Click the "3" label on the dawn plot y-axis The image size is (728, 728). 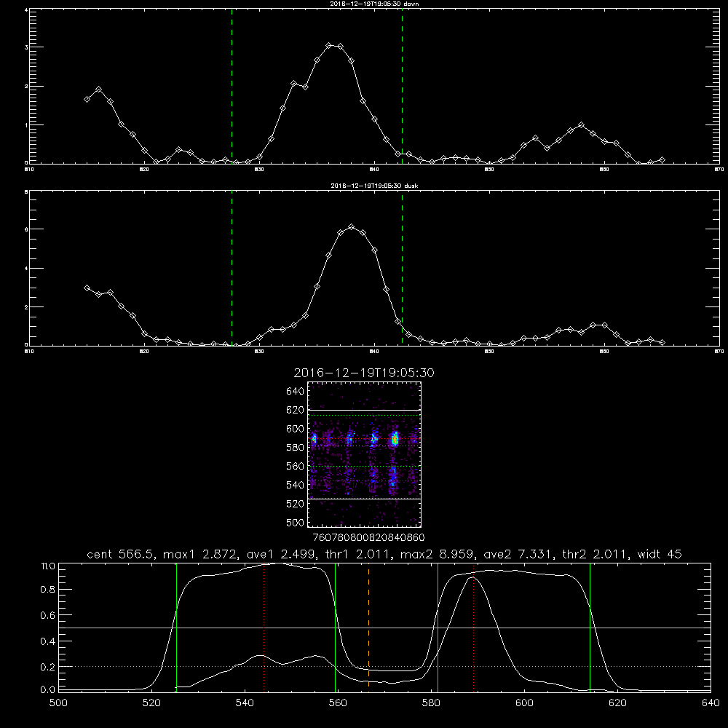tap(26, 47)
